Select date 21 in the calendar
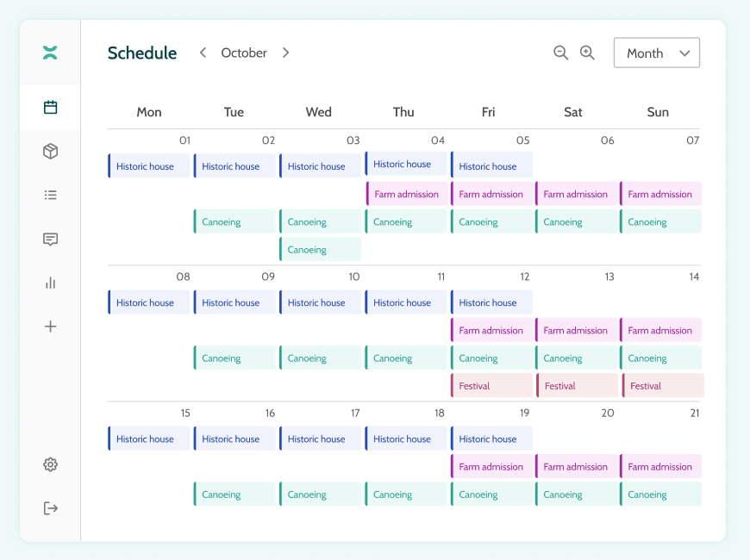This screenshot has height=560, width=750. [694, 414]
